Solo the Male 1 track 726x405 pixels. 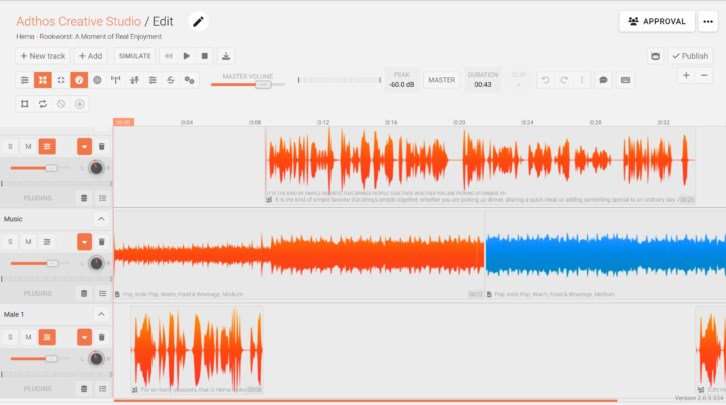click(x=10, y=337)
